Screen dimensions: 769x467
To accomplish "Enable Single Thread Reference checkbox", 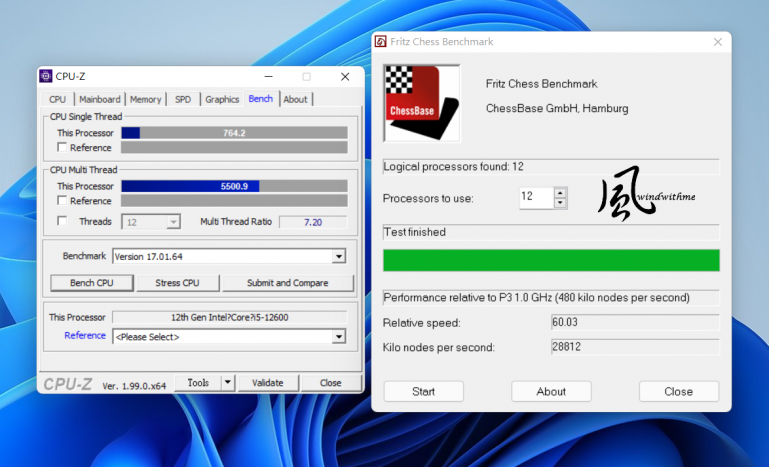I will [62, 147].
